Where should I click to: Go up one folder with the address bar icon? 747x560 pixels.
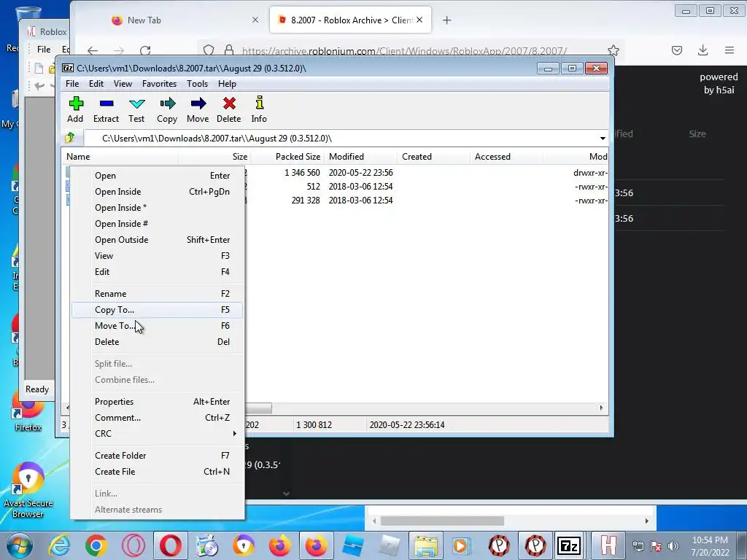[x=70, y=138]
